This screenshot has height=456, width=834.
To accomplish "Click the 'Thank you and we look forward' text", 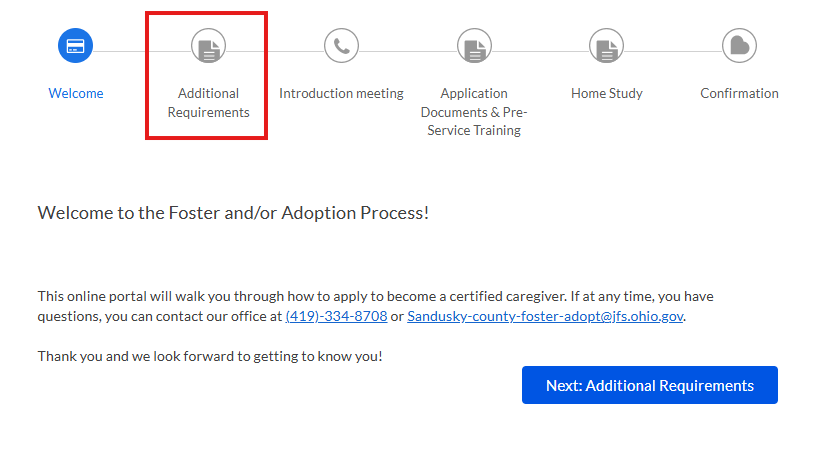I will [x=210, y=356].
